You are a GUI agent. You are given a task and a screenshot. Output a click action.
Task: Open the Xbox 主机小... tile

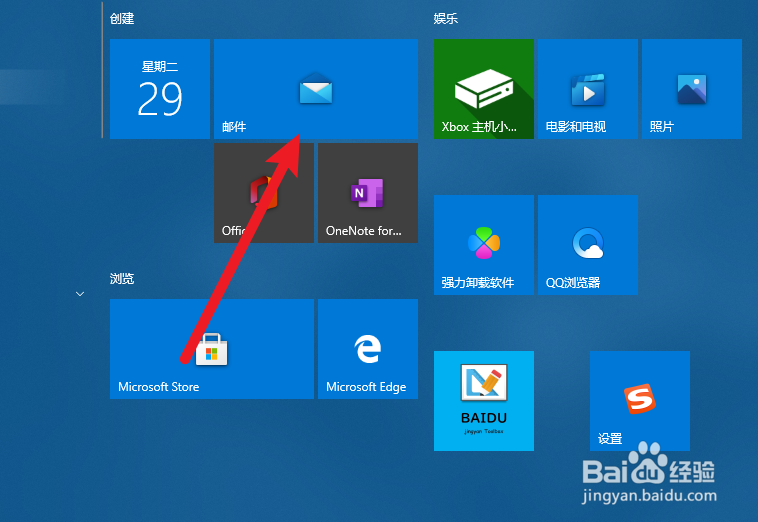coord(484,89)
